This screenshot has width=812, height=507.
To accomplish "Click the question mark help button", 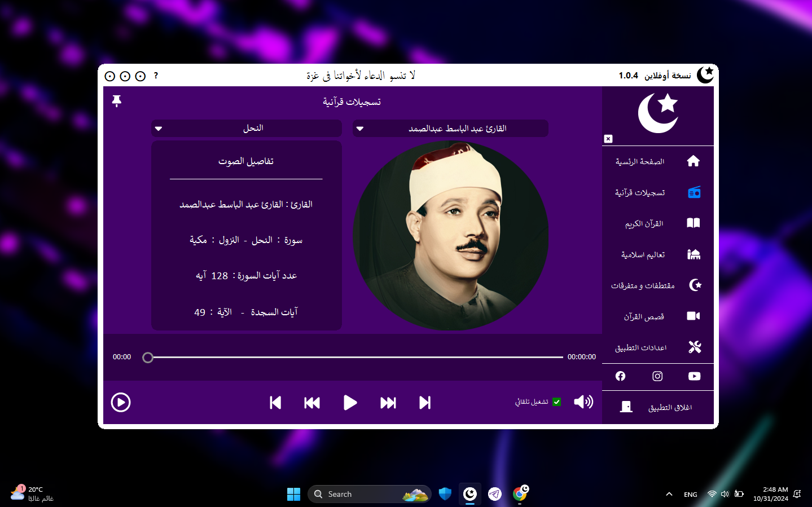I will pos(156,76).
